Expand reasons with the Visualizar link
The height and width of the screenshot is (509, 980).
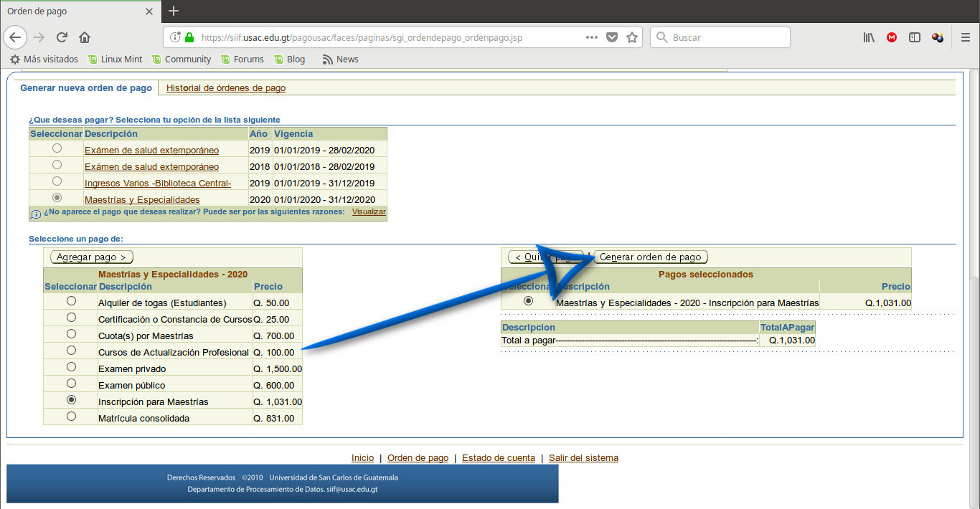pyautogui.click(x=369, y=212)
